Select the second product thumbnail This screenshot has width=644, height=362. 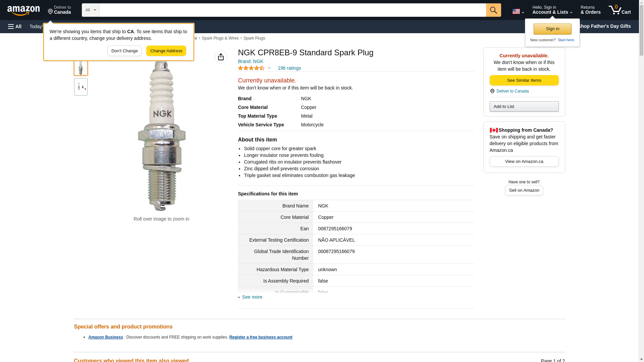click(81, 87)
